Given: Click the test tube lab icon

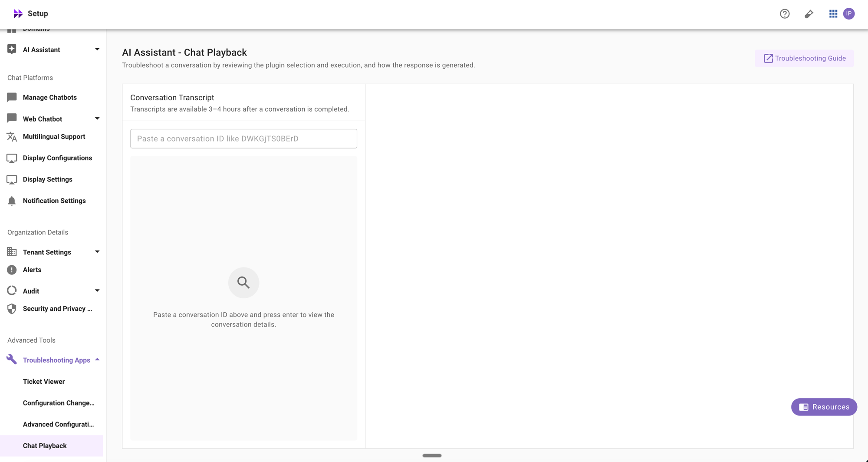Looking at the screenshot, I should click(809, 13).
